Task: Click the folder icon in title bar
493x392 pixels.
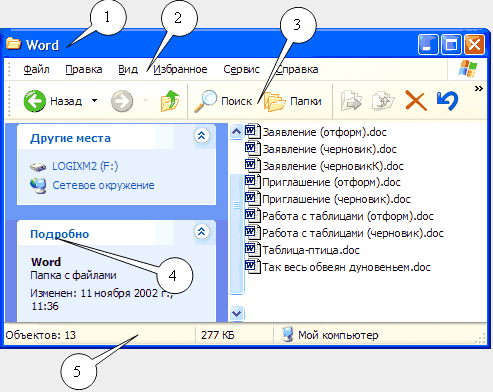Action: tap(13, 43)
